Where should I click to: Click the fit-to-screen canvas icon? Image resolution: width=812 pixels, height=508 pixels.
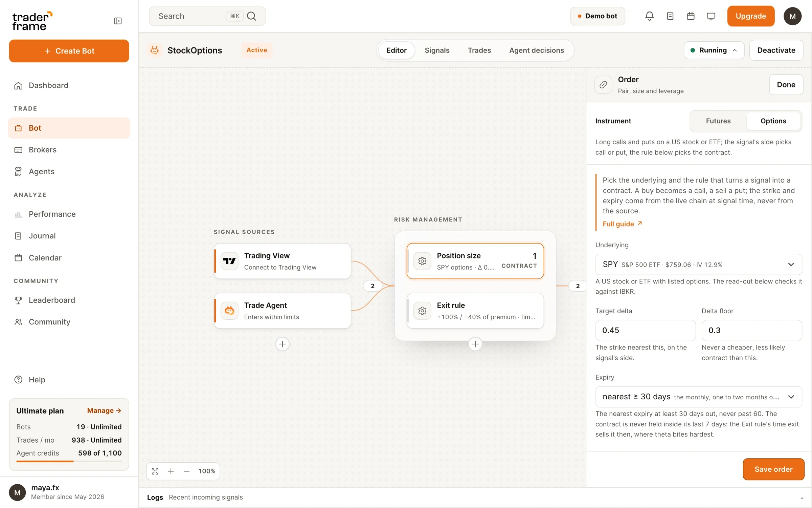155,471
